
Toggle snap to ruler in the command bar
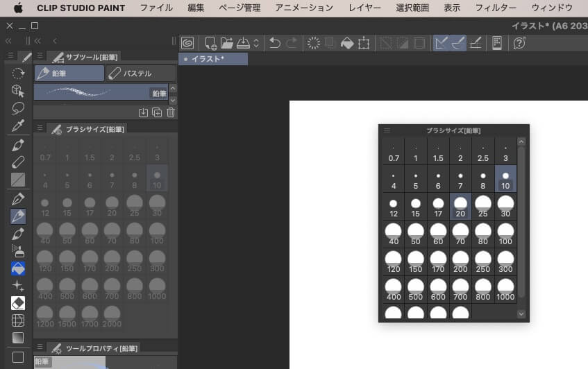[441, 43]
